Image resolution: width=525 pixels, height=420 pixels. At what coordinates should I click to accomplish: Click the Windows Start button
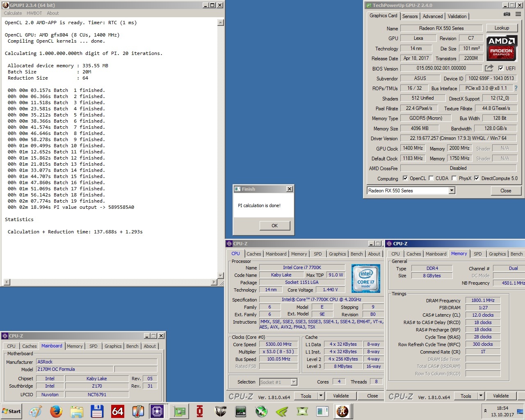pyautogui.click(x=12, y=411)
